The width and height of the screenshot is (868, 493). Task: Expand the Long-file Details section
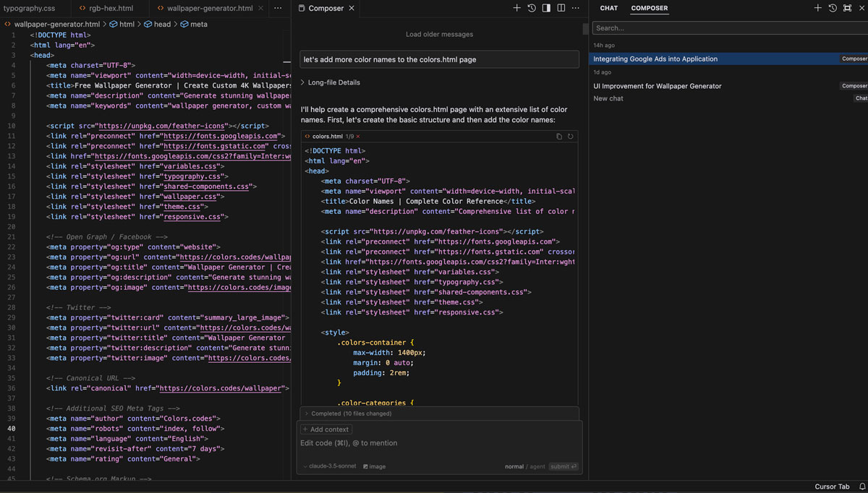[331, 82]
